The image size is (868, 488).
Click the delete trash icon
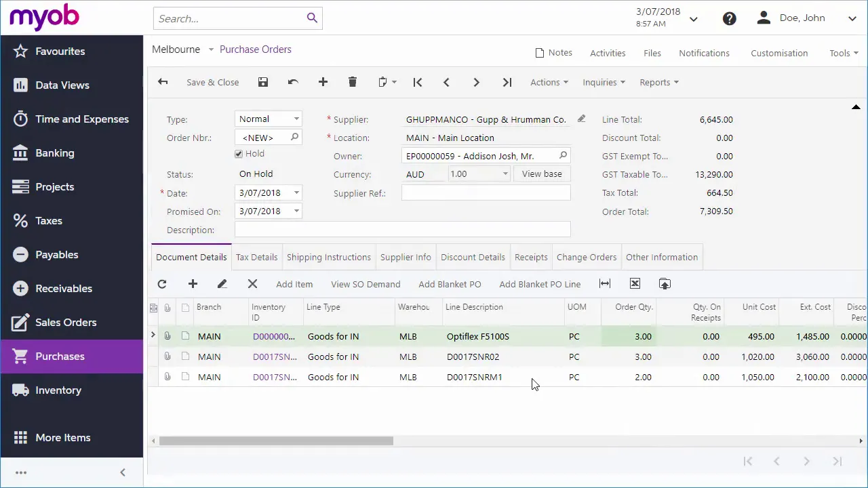click(353, 82)
